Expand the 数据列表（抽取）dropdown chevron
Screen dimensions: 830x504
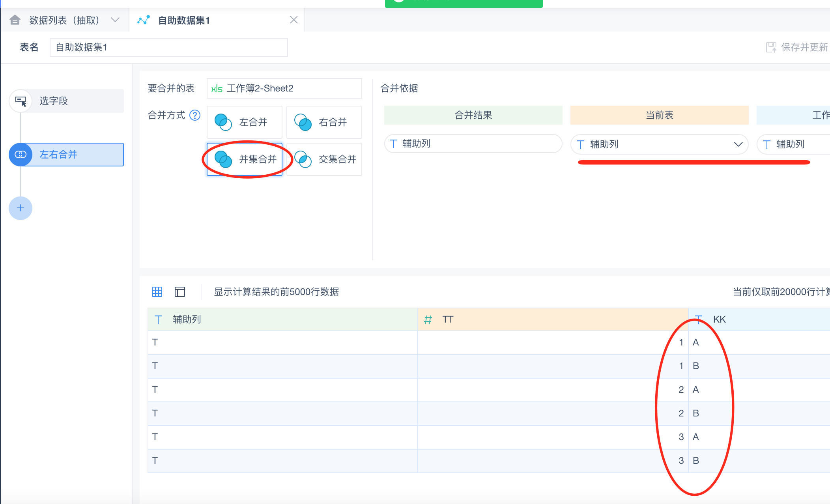[x=115, y=20]
